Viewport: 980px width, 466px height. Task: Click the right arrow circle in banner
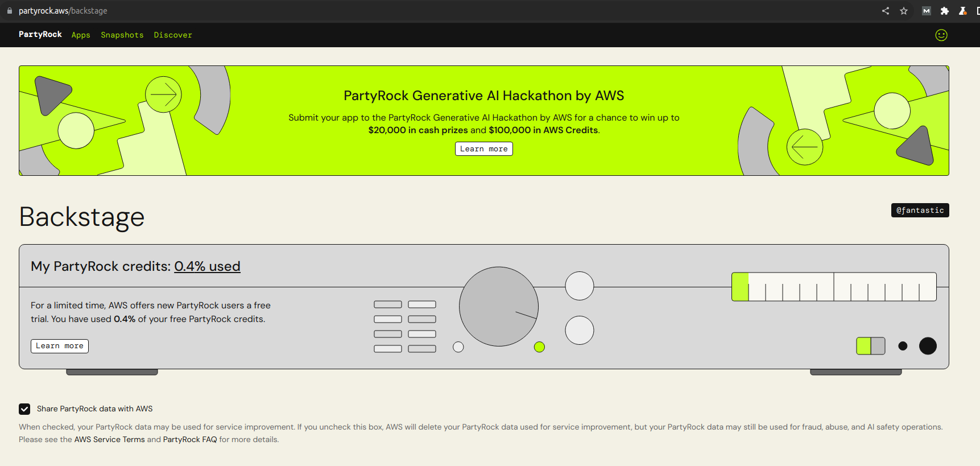(163, 94)
